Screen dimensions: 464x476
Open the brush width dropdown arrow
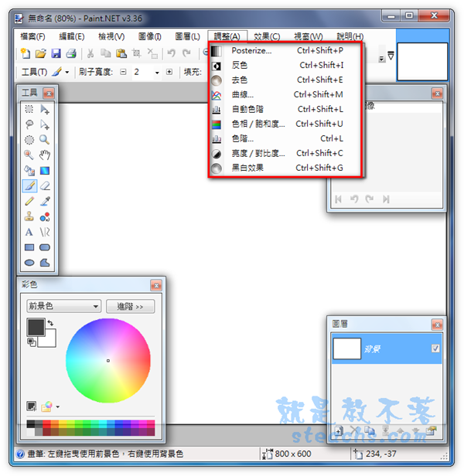[157, 73]
